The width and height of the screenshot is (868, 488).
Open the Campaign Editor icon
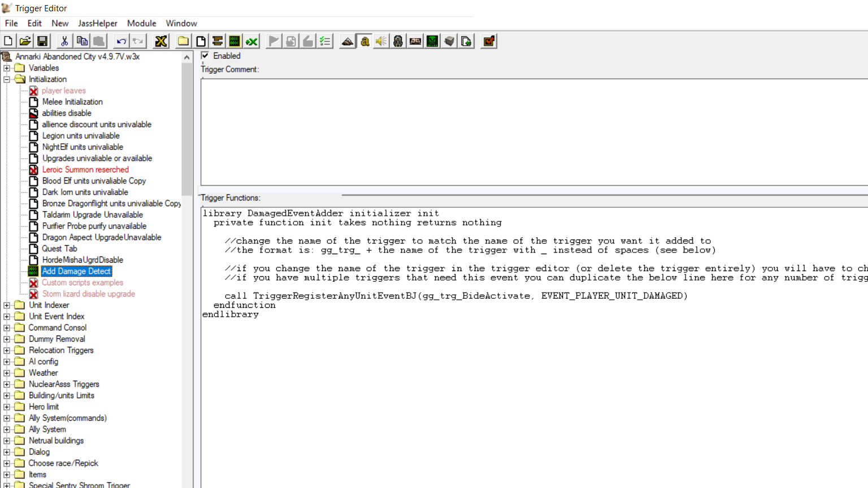415,41
